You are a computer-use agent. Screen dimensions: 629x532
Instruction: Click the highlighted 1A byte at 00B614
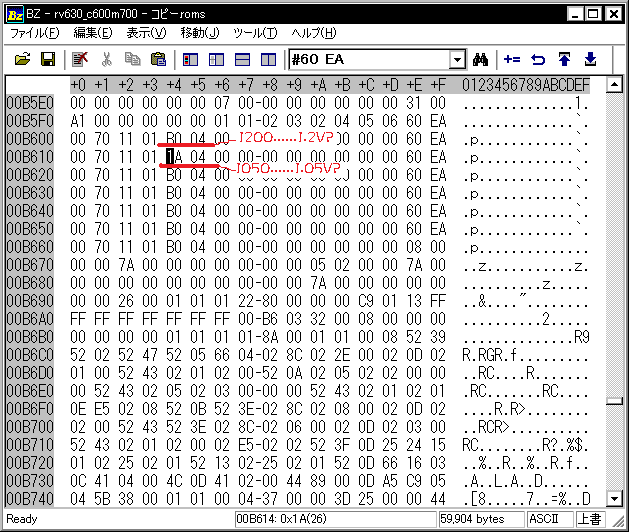[x=174, y=157]
